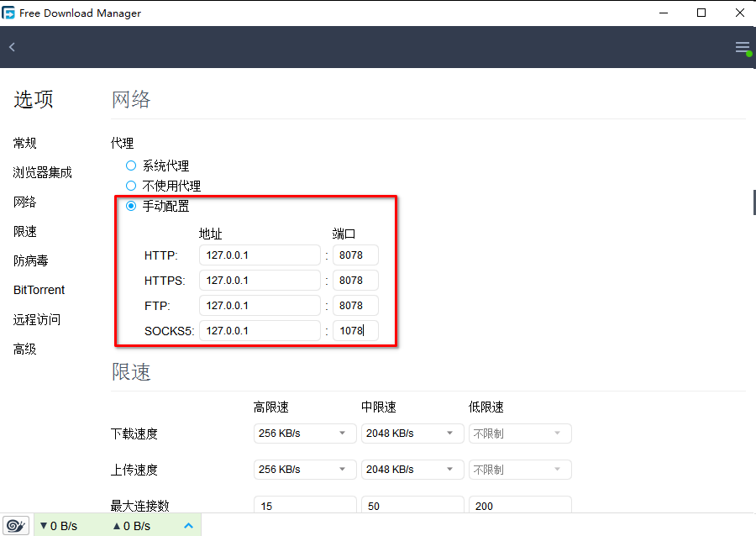Click the Free Download Manager title bar logo
Image resolution: width=756 pixels, height=536 pixels.
9,13
